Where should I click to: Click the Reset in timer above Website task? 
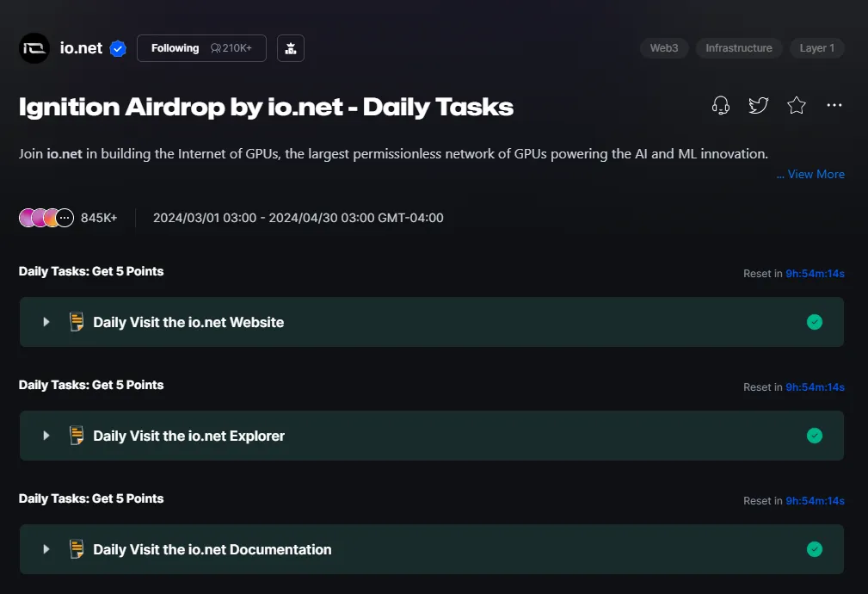(x=794, y=273)
